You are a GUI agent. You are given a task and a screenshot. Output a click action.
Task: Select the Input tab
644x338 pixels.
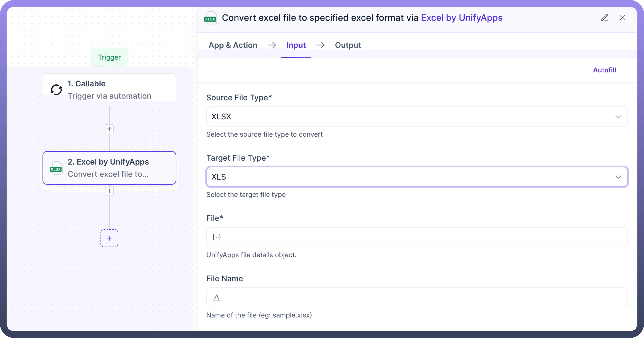296,45
